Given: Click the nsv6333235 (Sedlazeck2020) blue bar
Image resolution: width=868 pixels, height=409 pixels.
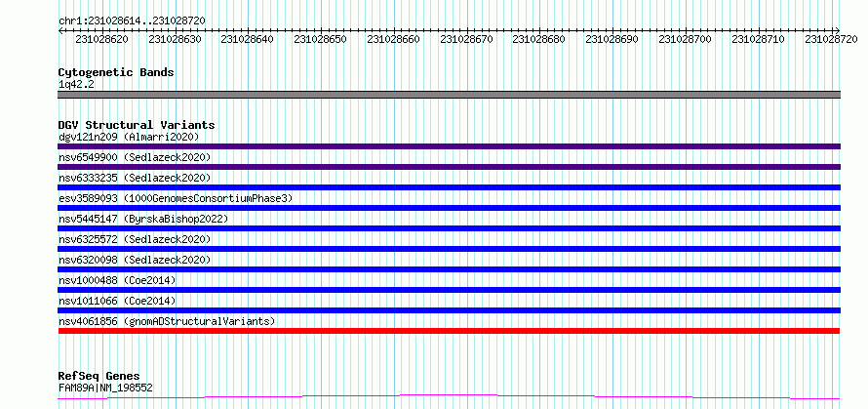Looking at the screenshot, I should [449, 187].
